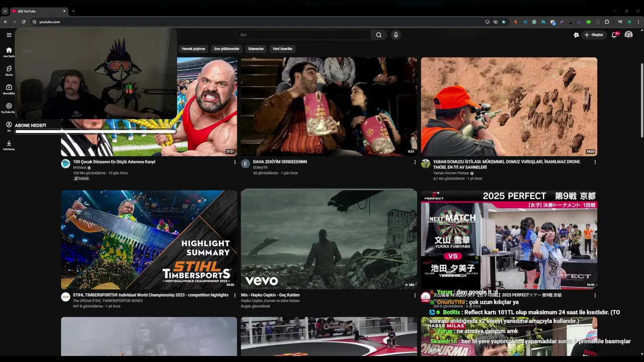This screenshot has height=362, width=644.
Task: Open EUBeyTR channel link
Action: [260, 167]
